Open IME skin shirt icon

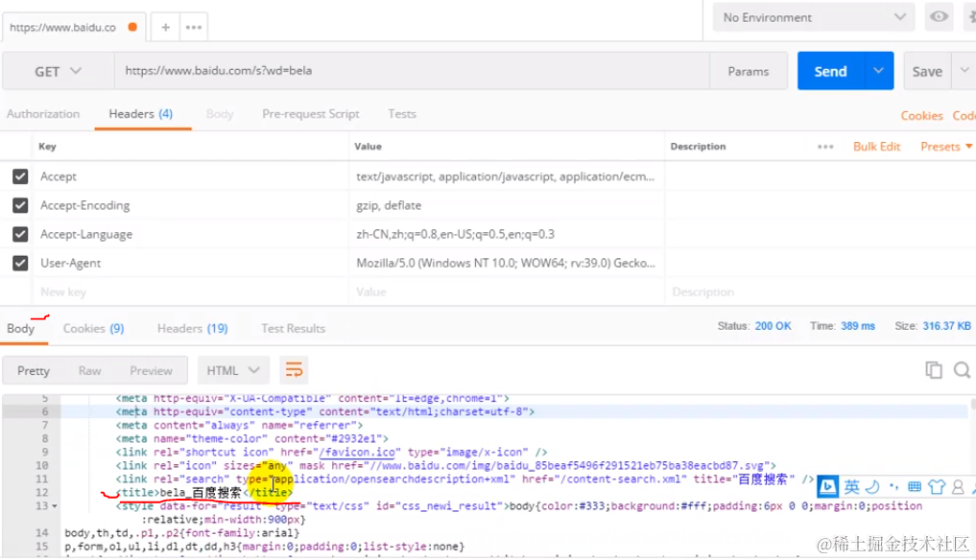(936, 486)
